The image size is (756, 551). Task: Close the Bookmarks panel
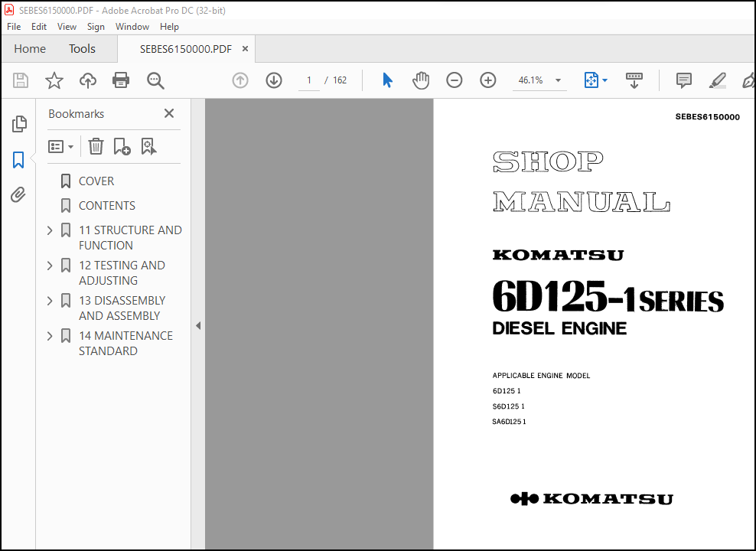click(169, 113)
